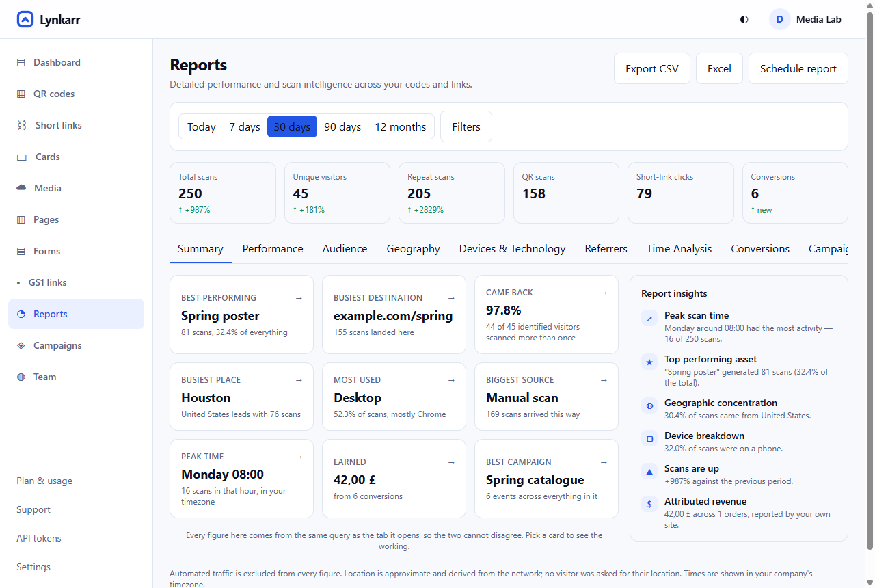Switch to the Referrers tab
Image resolution: width=875 pixels, height=588 pixels.
tap(606, 249)
